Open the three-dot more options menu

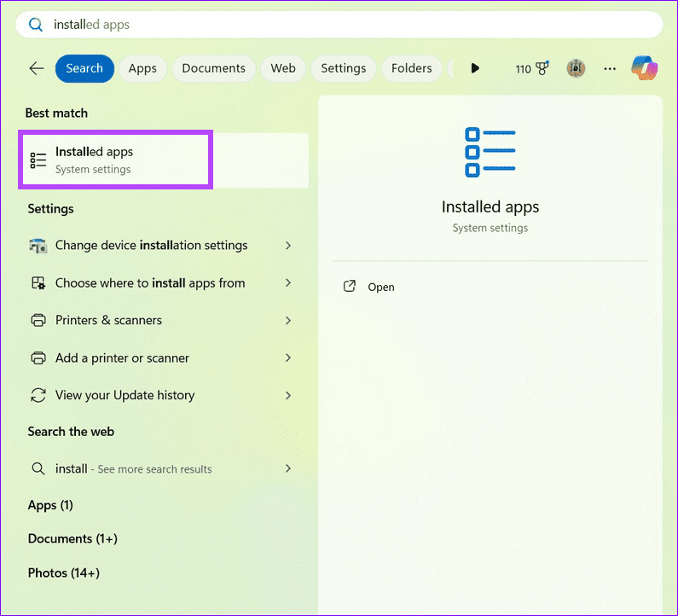tap(610, 68)
